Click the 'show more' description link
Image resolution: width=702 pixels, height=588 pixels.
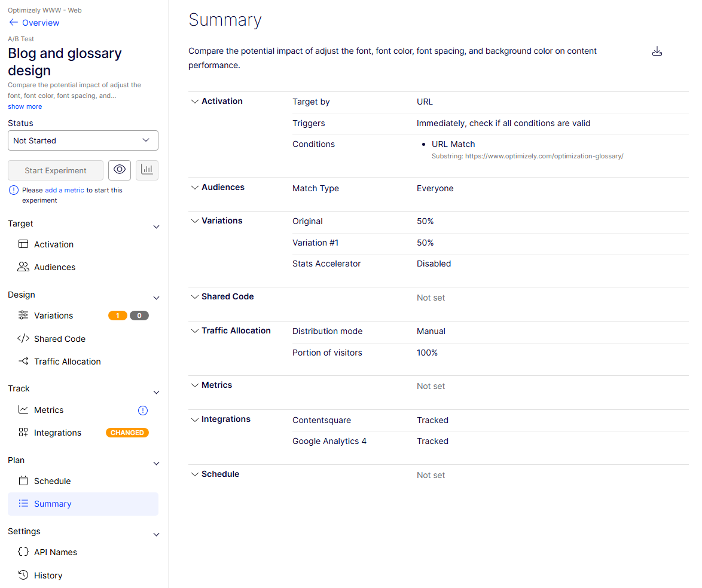click(x=25, y=106)
